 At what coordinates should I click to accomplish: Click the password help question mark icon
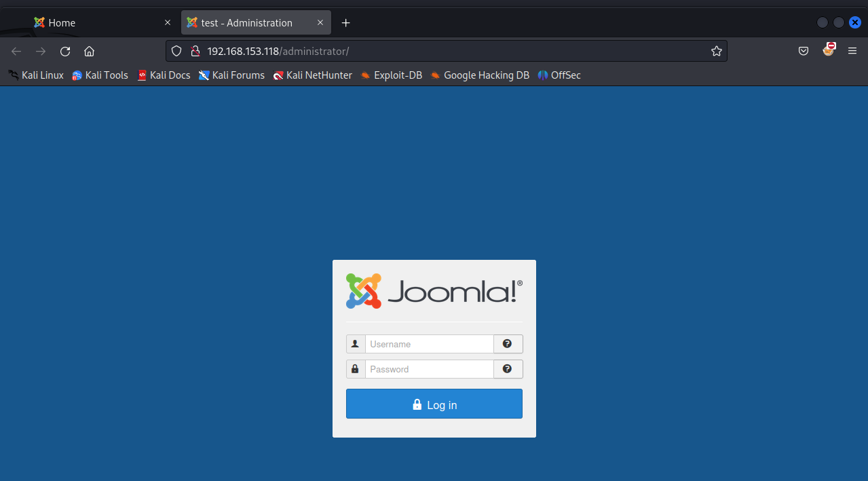pyautogui.click(x=508, y=369)
